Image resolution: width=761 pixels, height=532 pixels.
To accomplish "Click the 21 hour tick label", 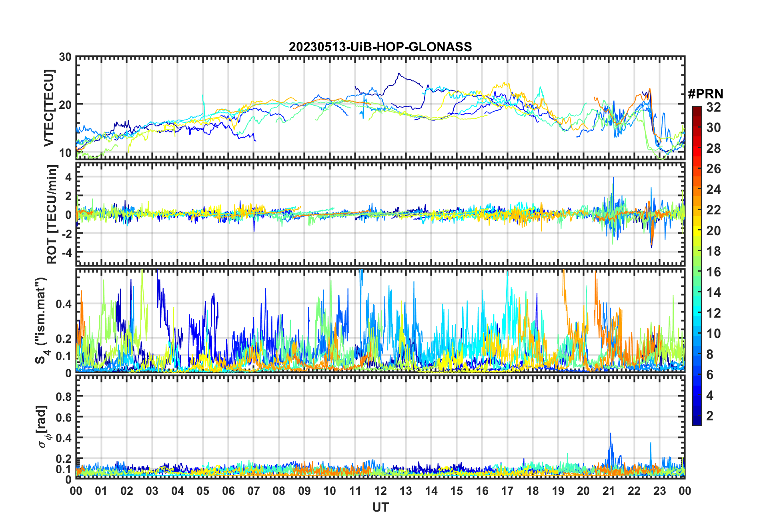I will click(609, 490).
